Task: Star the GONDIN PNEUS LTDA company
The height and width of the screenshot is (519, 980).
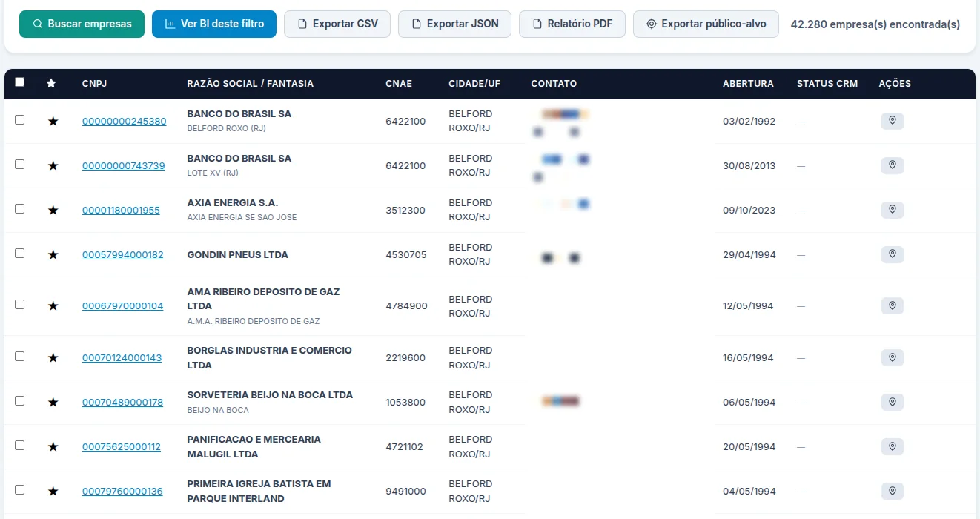Action: click(53, 254)
